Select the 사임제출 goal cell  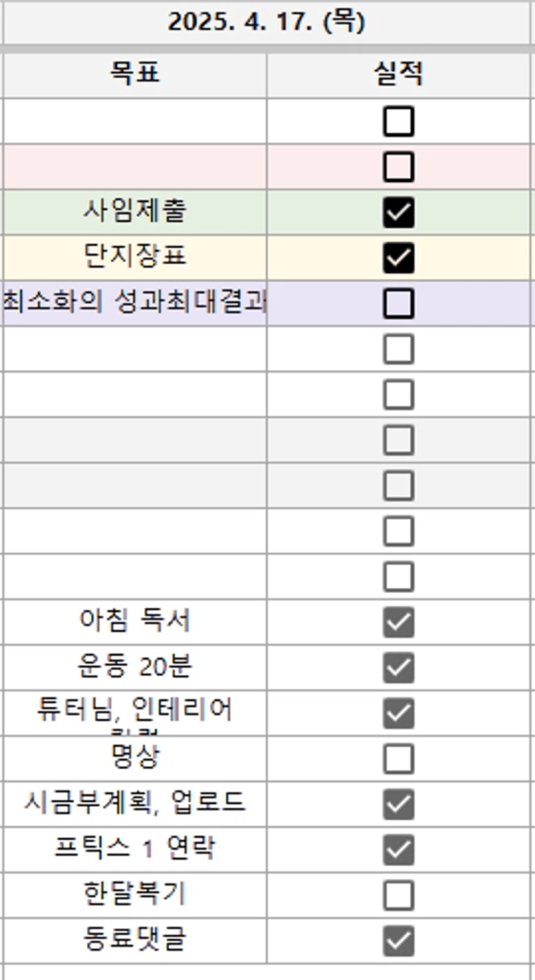pyautogui.click(x=135, y=212)
